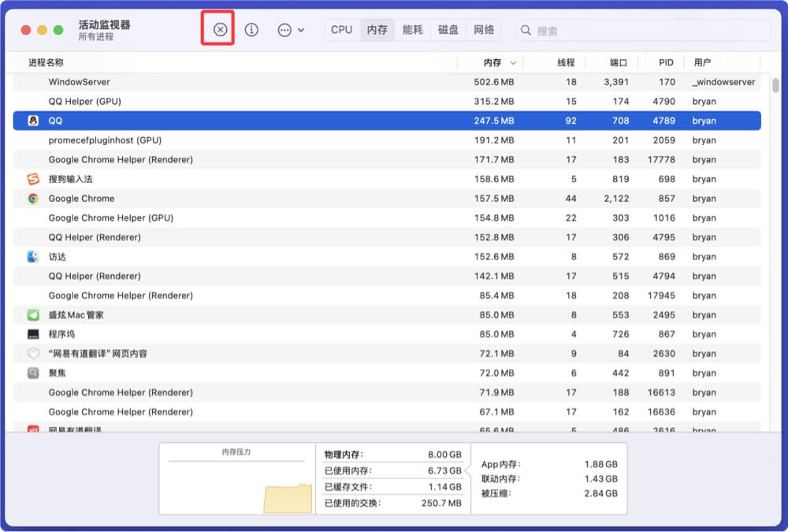The width and height of the screenshot is (788, 532).
Task: Select the 磁盘 tab
Action: 448,30
